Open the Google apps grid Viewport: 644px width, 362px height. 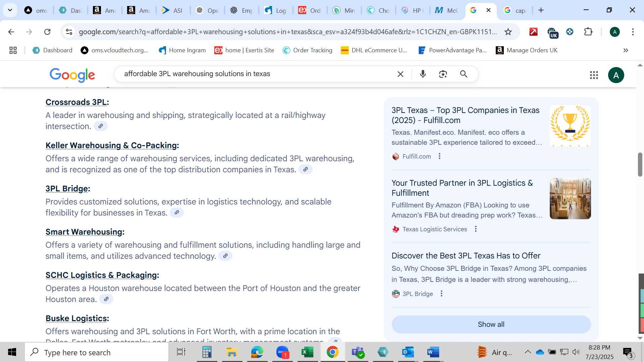click(x=594, y=75)
